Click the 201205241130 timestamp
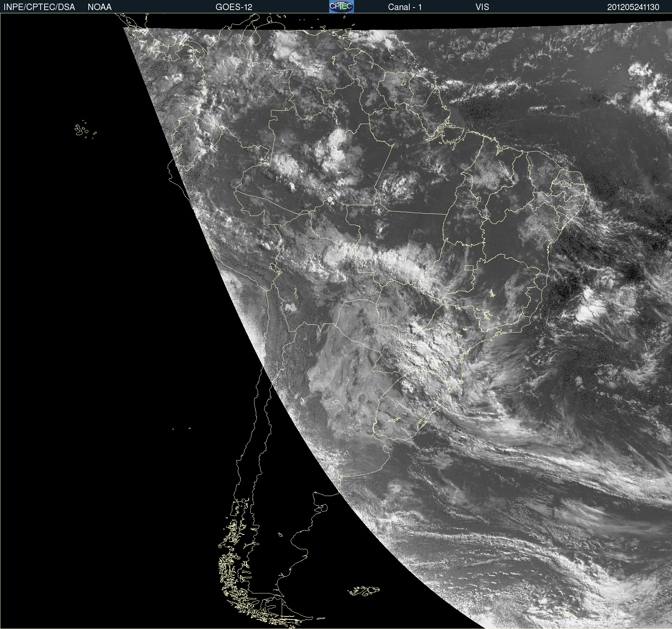This screenshot has height=629, width=672. click(633, 7)
